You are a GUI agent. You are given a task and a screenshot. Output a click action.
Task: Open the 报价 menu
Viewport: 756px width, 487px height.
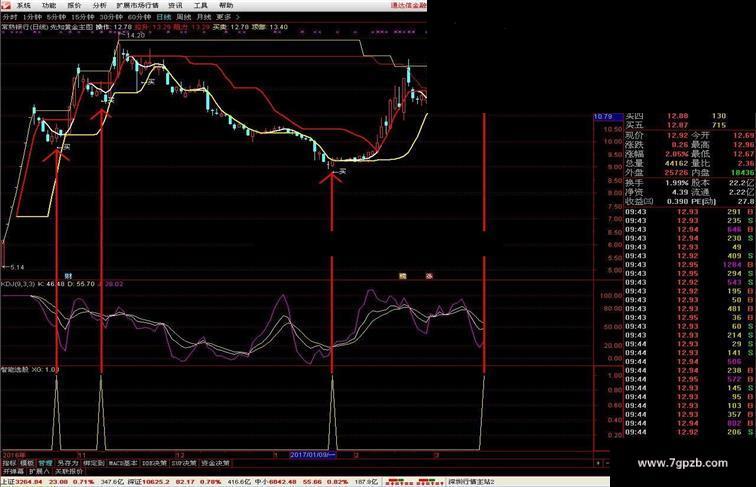click(x=74, y=6)
